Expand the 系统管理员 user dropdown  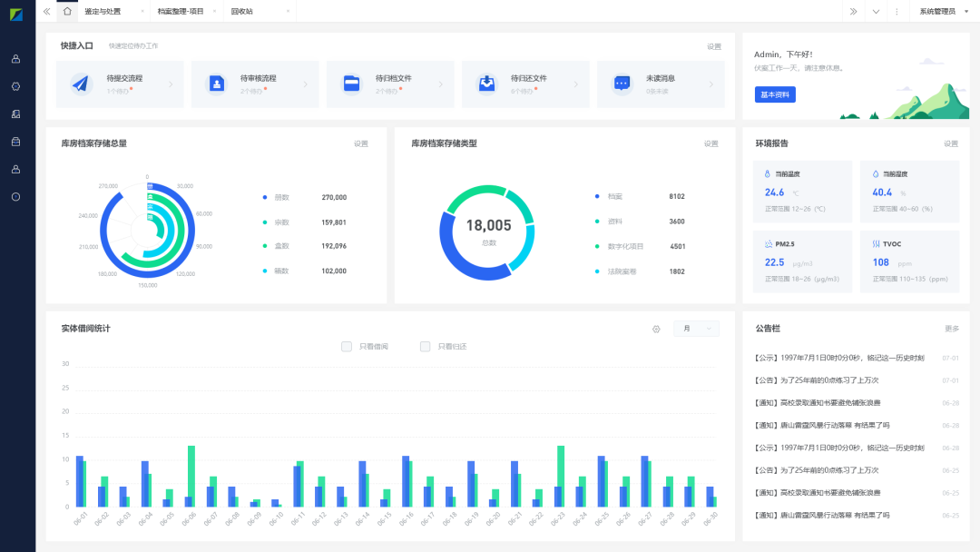(944, 11)
